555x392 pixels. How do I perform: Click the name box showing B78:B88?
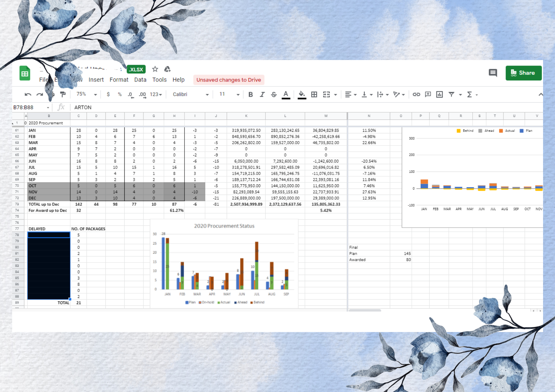pyautogui.click(x=31, y=108)
